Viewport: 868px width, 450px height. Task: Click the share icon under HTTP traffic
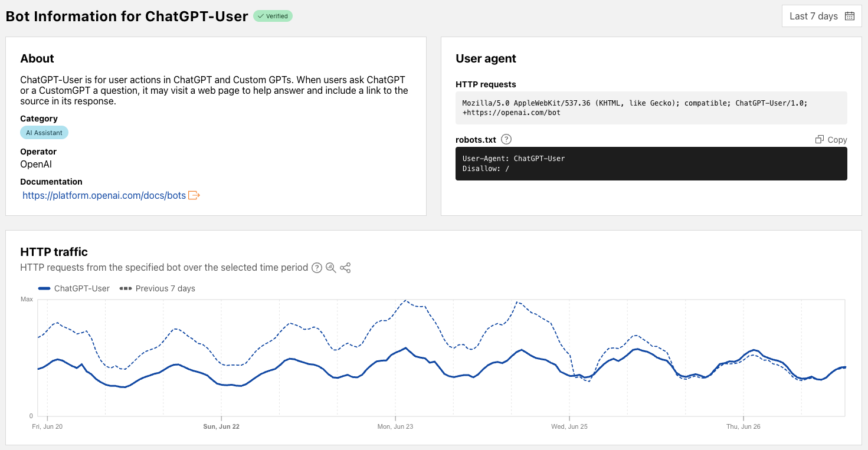(x=346, y=268)
